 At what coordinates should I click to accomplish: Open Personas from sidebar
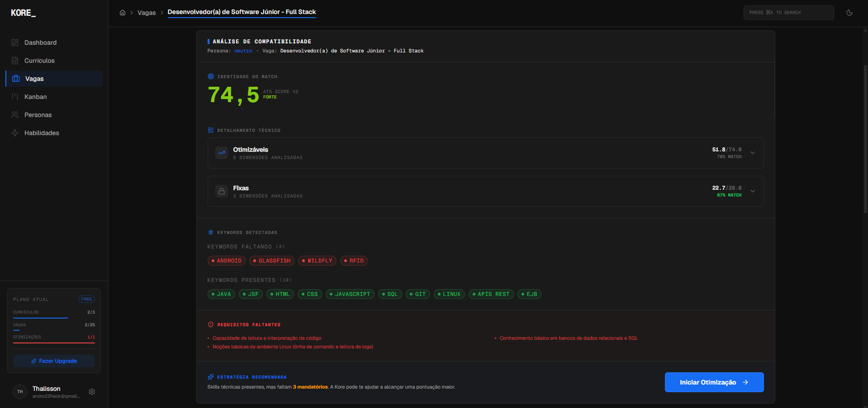pyautogui.click(x=54, y=115)
